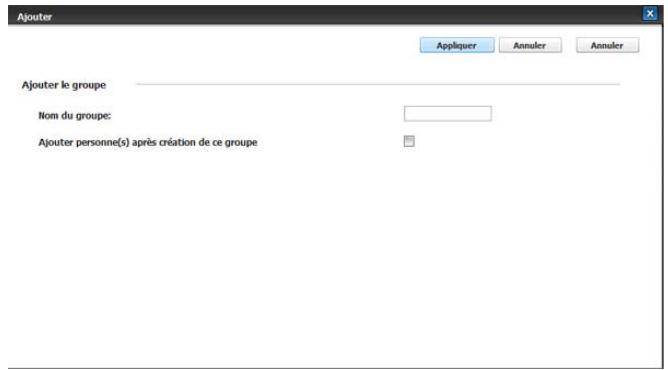The image size is (668, 370).
Task: Focus the Nom du groupe input field
Action: (447, 114)
